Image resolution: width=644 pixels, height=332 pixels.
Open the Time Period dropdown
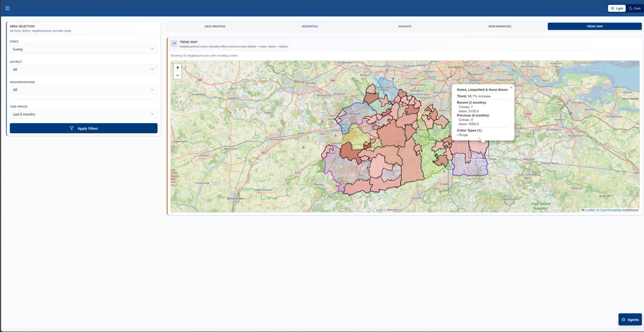[84, 114]
